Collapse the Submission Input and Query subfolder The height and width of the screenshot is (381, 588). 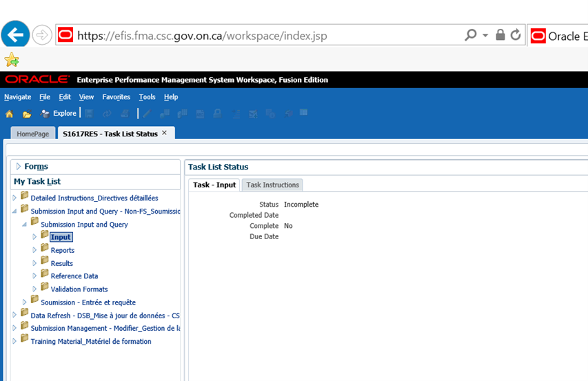click(25, 224)
